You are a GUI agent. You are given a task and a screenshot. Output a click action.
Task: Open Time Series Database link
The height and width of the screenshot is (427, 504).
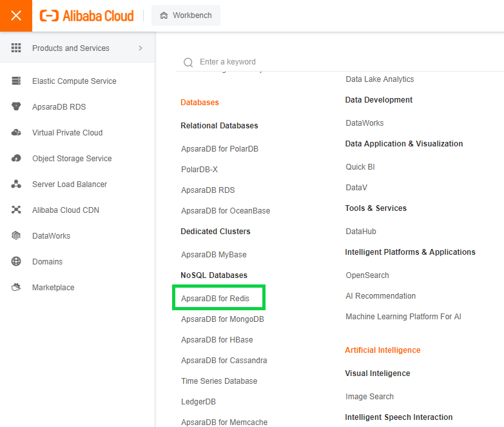coord(219,381)
